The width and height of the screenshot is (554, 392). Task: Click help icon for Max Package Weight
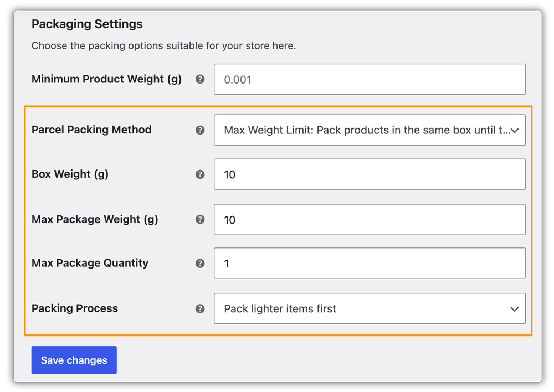pyautogui.click(x=200, y=219)
